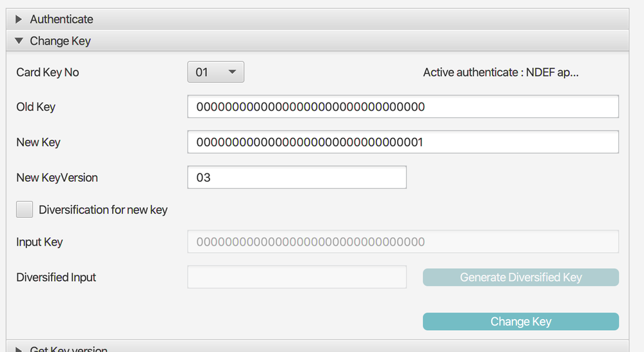Collapse the Change Key section triangle

19,41
